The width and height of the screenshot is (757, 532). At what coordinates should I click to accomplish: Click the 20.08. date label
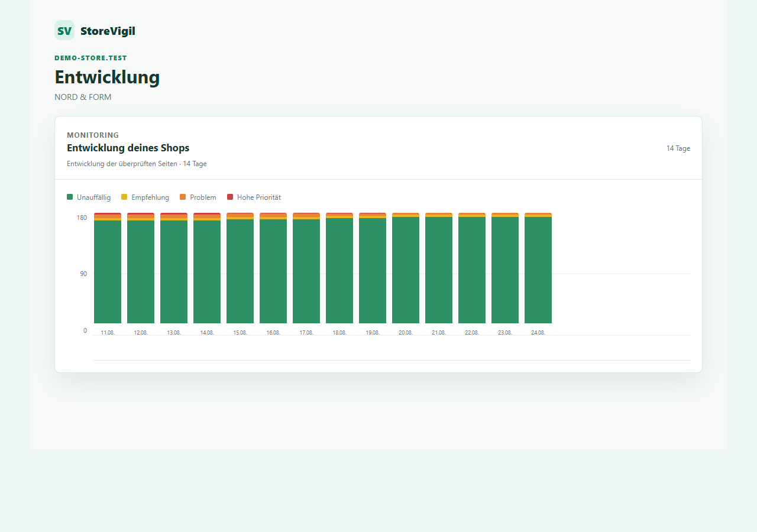tap(406, 333)
